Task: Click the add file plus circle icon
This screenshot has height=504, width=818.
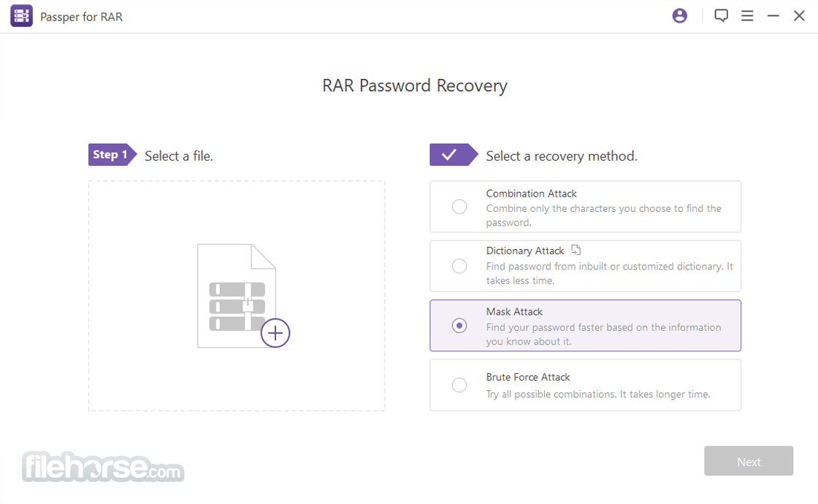Action: coord(275,333)
